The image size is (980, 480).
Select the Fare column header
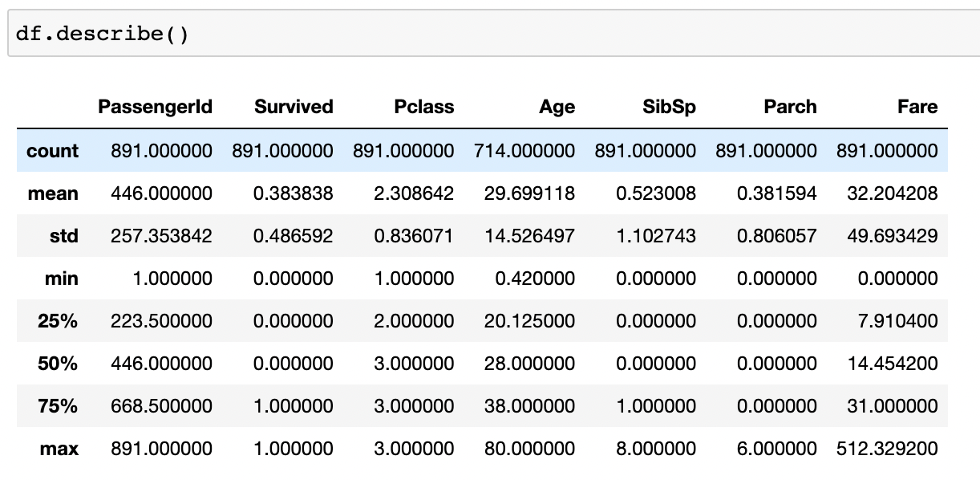917,106
